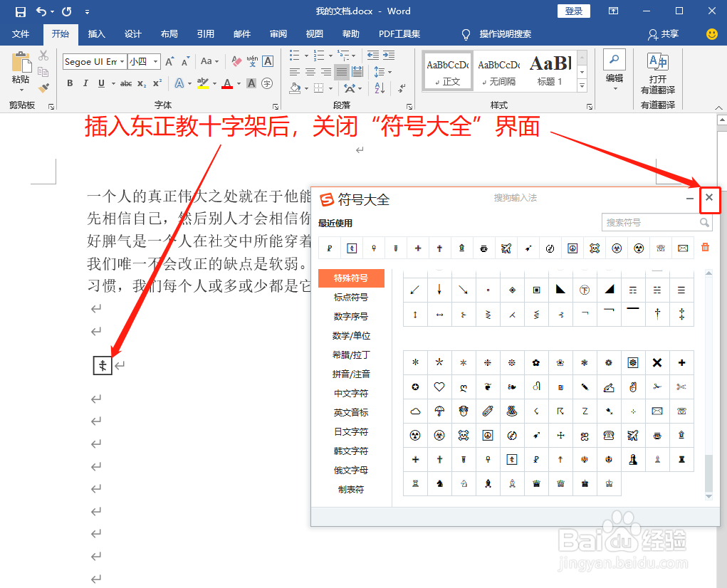Select the 标点符号 category
This screenshot has height=588, width=727.
pos(351,297)
